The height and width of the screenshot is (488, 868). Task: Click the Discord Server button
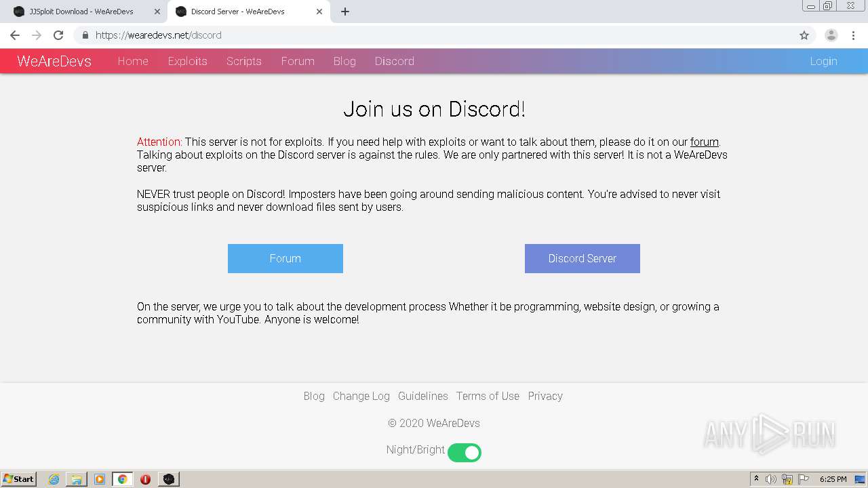[583, 258]
